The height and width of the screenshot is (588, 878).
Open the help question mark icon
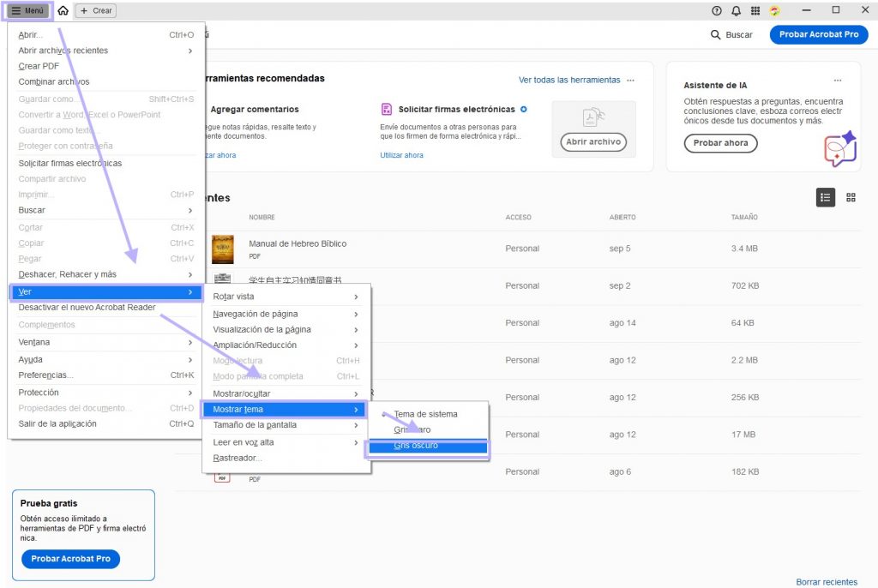tap(716, 10)
